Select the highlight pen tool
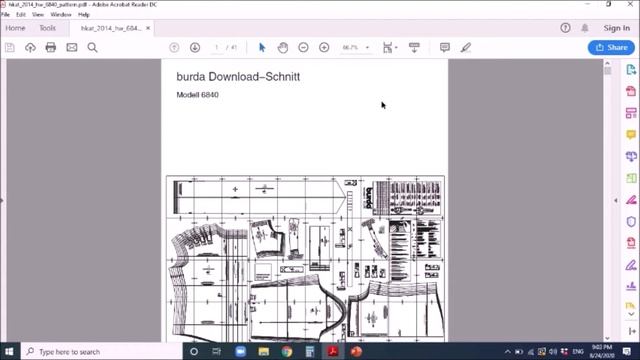The image size is (640, 360). [466, 47]
